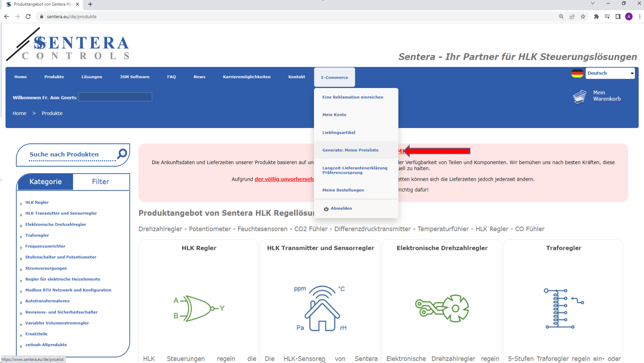The image size is (644, 363).
Task: Expand the HLK Regler category arrow
Action: click(x=21, y=204)
